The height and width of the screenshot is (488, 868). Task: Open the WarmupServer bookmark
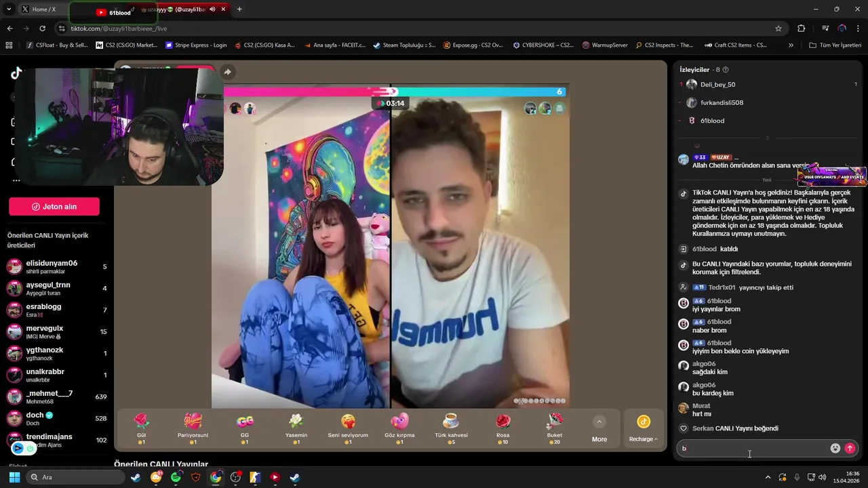tap(605, 45)
